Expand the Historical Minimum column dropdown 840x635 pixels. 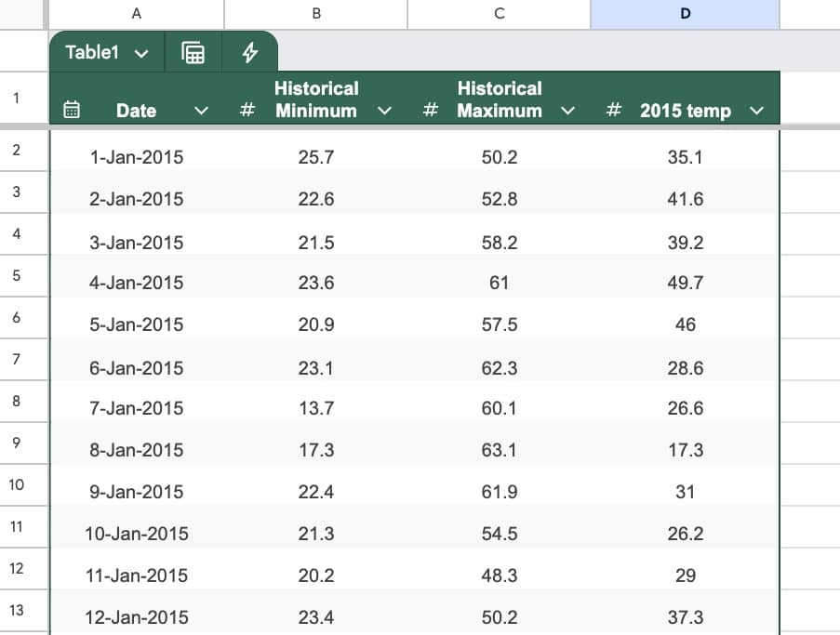385,111
